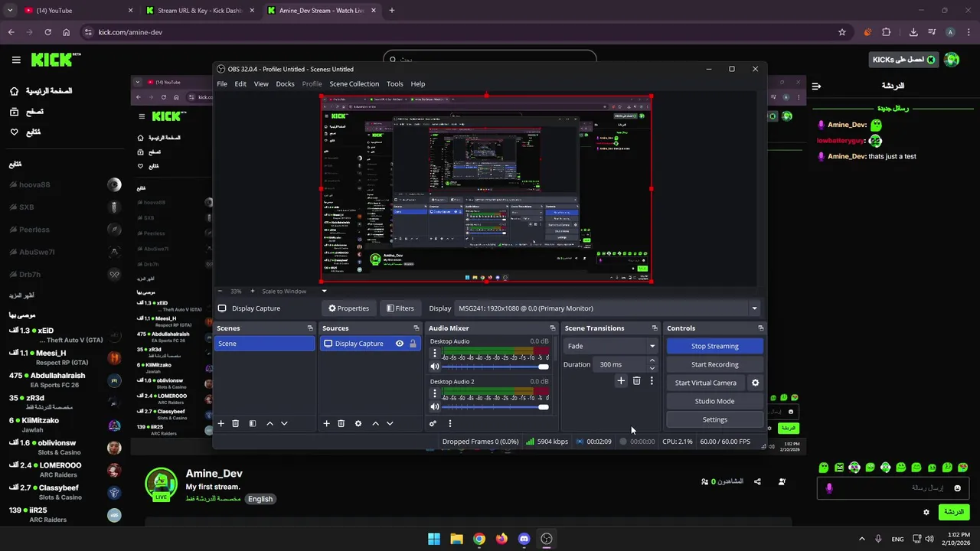Open Properties button for Display Capture

[348, 308]
